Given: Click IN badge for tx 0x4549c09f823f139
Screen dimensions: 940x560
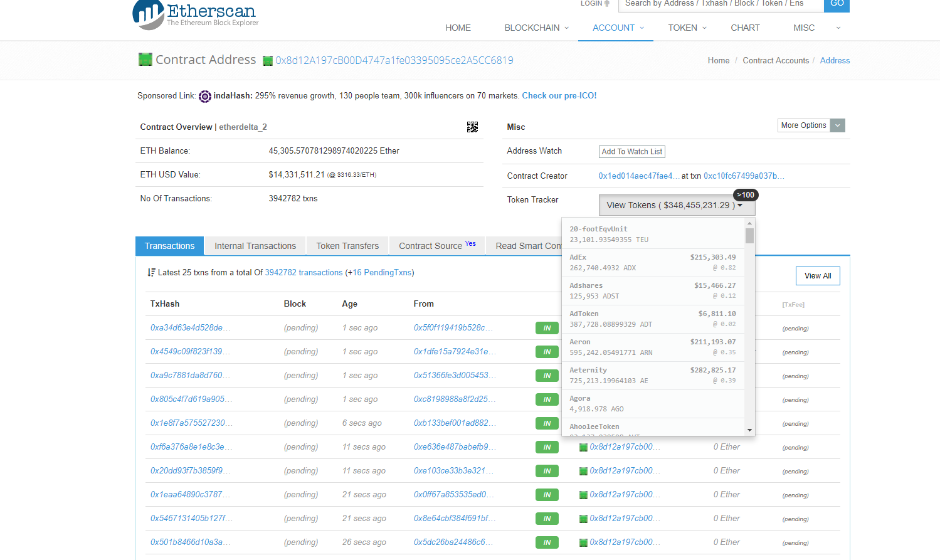Looking at the screenshot, I should [547, 352].
